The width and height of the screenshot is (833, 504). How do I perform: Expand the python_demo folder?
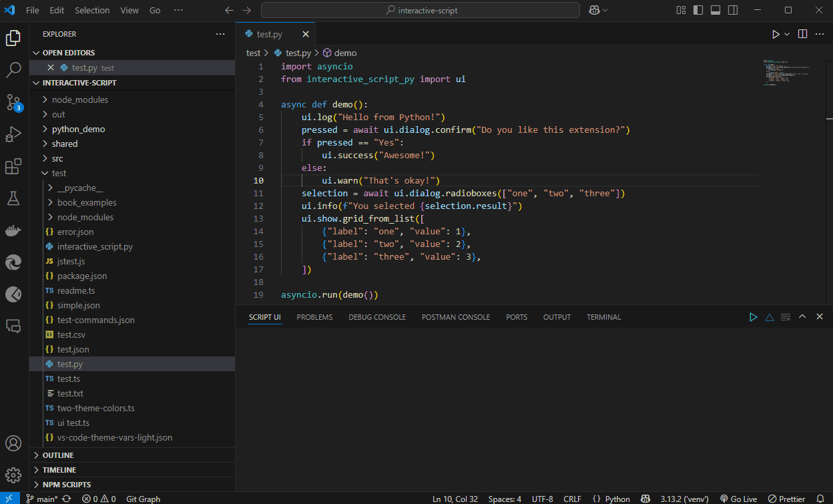(x=78, y=129)
